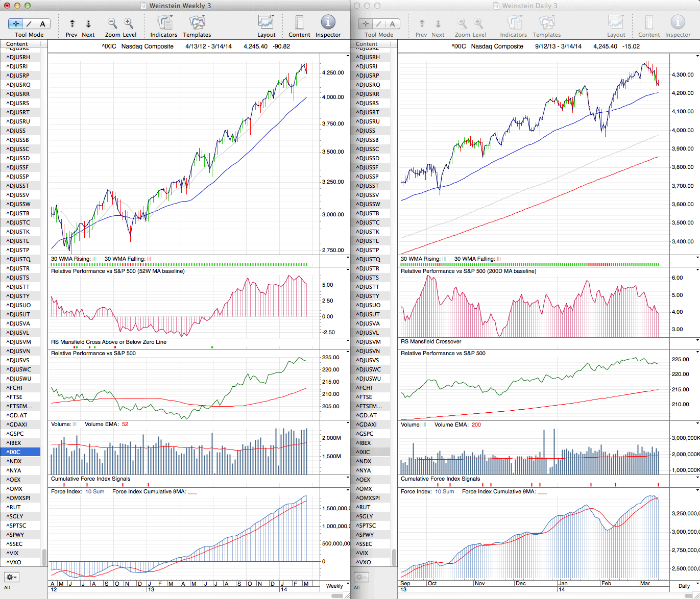
Task: Click Weinstein Daily 3 window title
Action: pyautogui.click(x=529, y=6)
